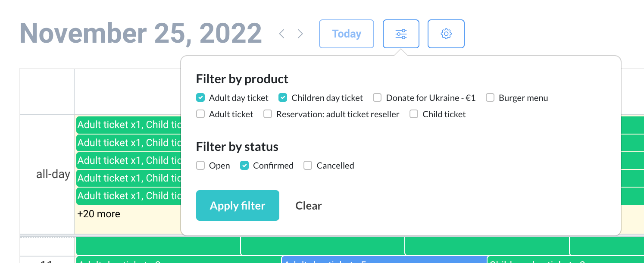The image size is (644, 263).
Task: Click the Apply filter button
Action: 238,206
